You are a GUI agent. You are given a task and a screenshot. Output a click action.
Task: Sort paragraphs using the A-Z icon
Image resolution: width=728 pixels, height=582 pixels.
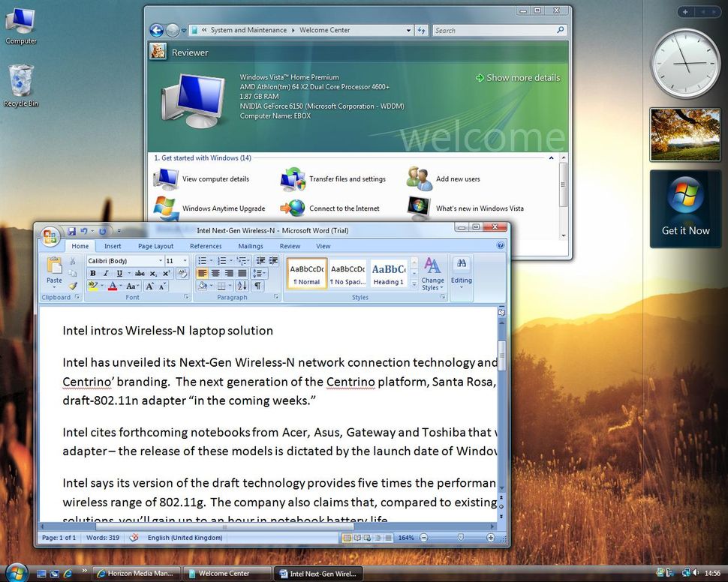(242, 285)
